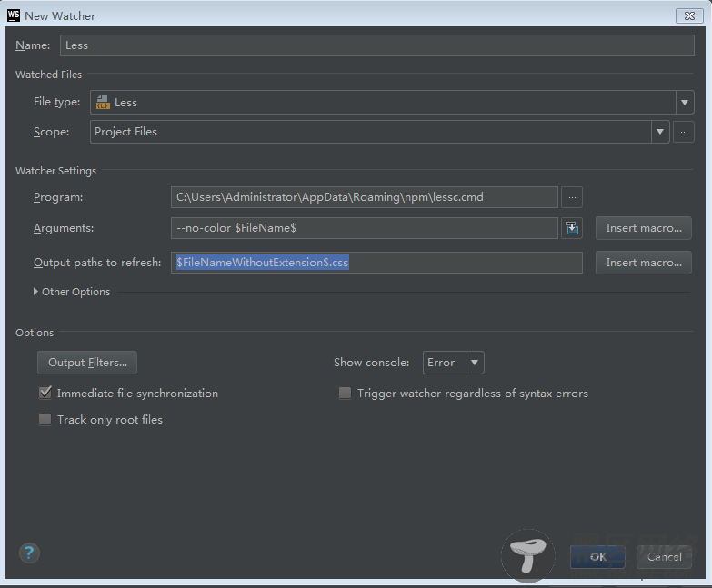Close the New Watcher dialog
The image size is (712, 588).
689,15
